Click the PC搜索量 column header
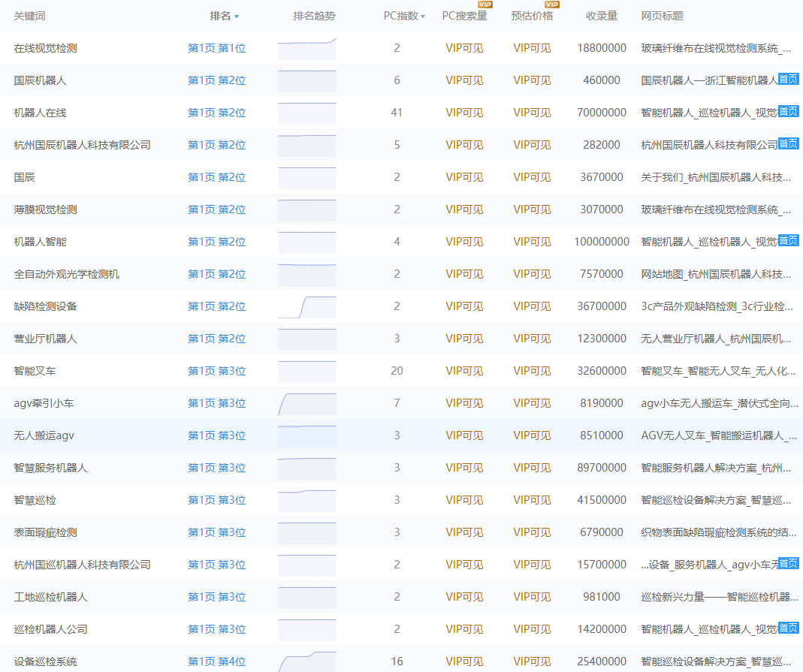 464,16
